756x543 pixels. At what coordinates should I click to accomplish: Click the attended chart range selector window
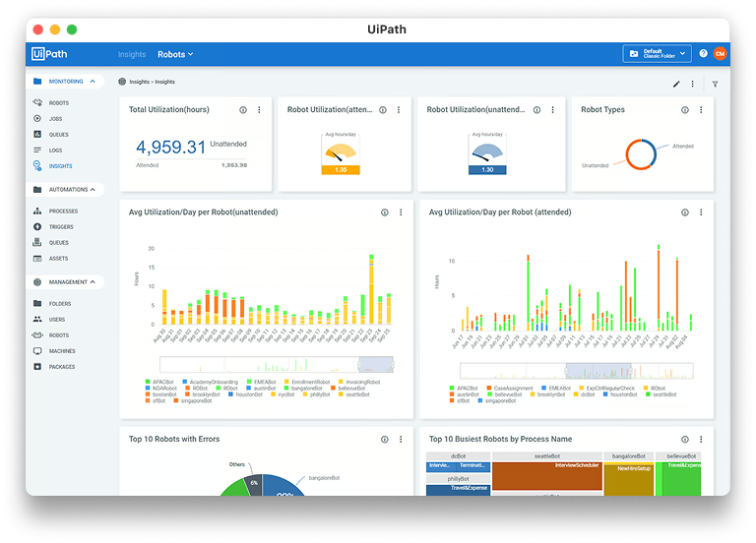[x=598, y=371]
